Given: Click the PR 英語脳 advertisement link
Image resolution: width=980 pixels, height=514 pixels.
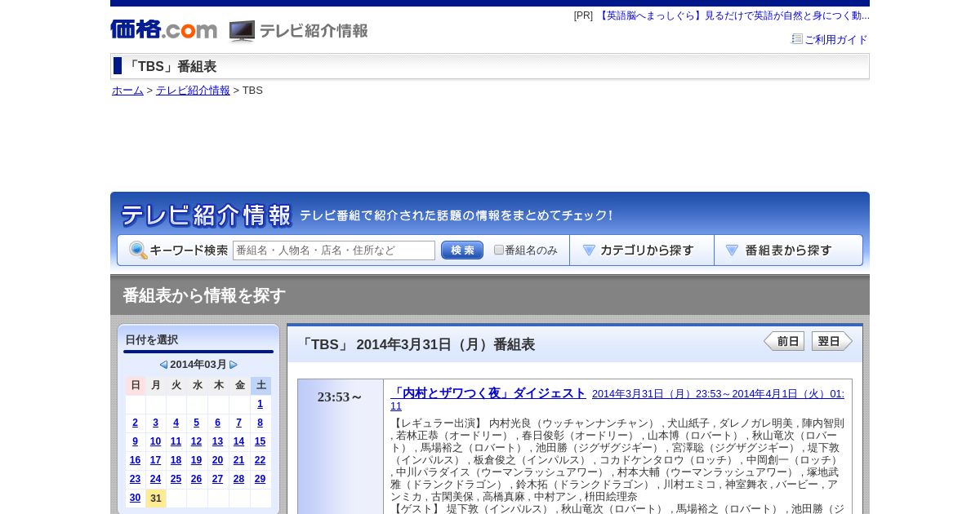Looking at the screenshot, I should [733, 16].
